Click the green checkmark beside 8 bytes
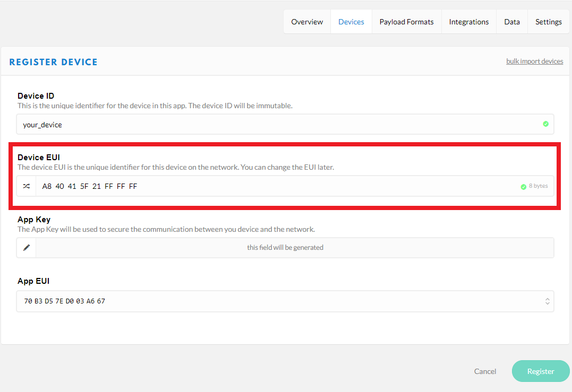 point(524,187)
